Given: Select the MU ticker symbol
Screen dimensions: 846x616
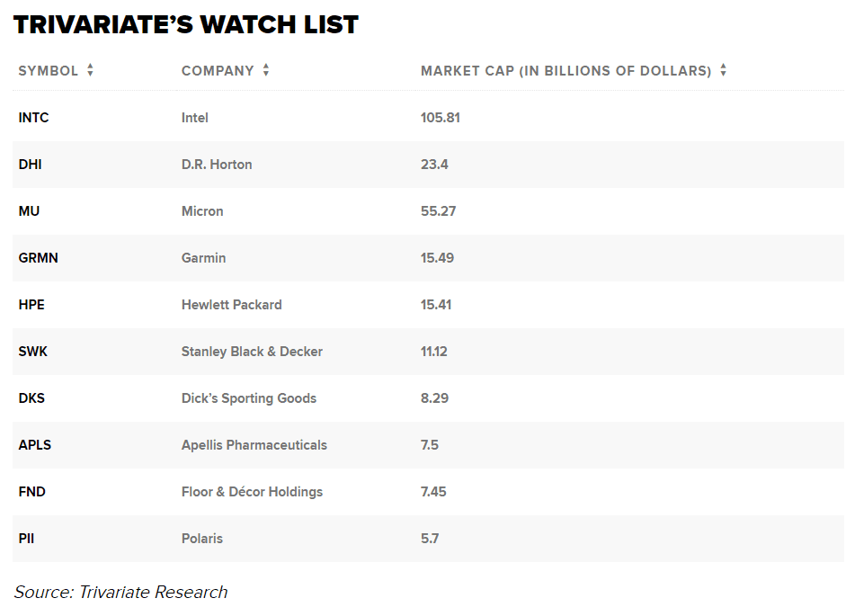Looking at the screenshot, I should (29, 211).
